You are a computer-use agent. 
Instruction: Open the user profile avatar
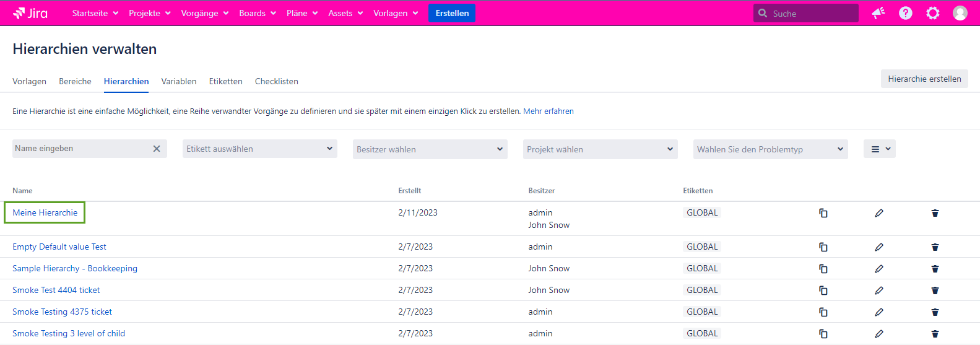point(960,13)
